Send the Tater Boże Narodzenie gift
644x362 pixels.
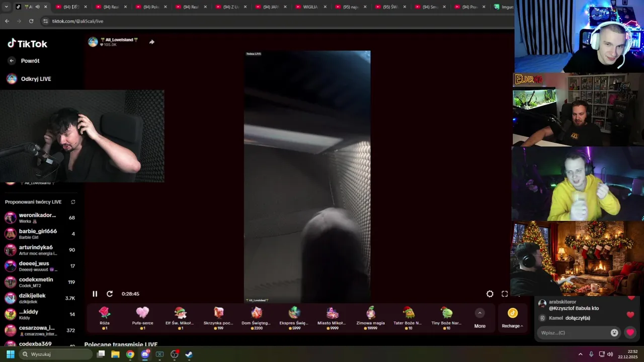tap(408, 318)
